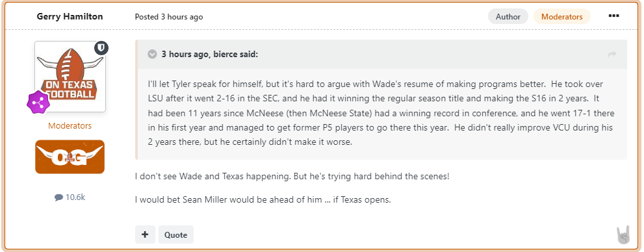Click the orange Moderators badge in the post header

[562, 16]
